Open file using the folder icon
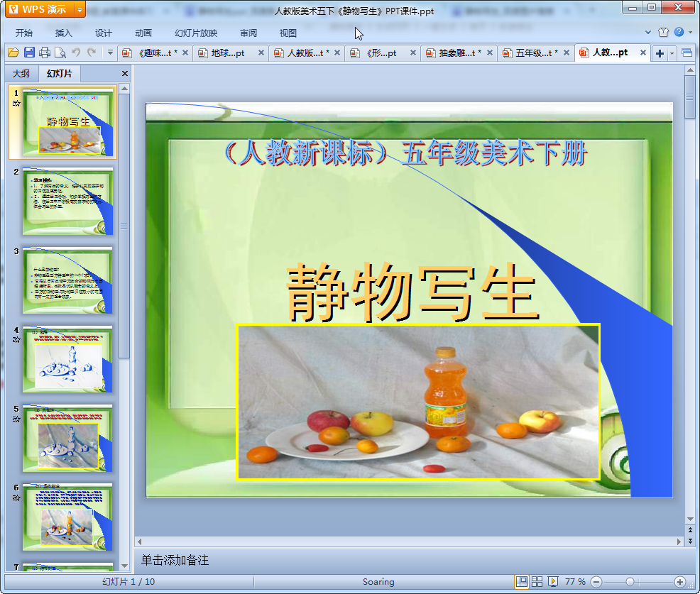The height and width of the screenshot is (594, 700). tap(13, 53)
